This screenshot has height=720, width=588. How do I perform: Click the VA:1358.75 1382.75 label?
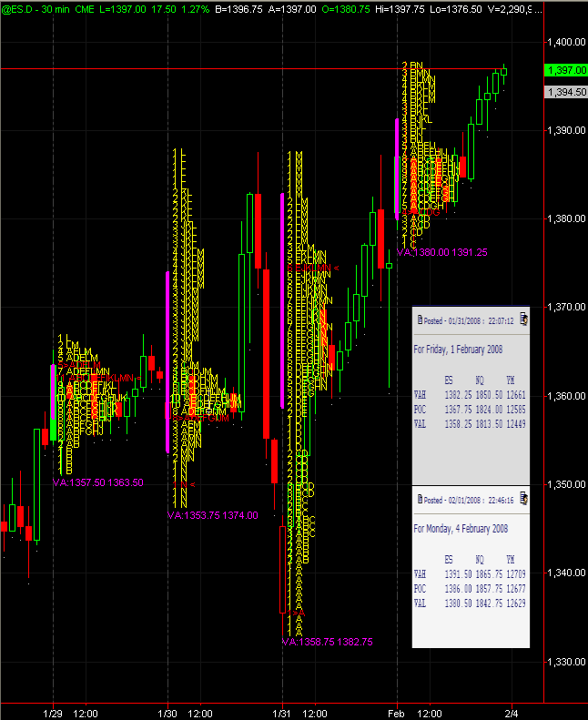coord(328,642)
